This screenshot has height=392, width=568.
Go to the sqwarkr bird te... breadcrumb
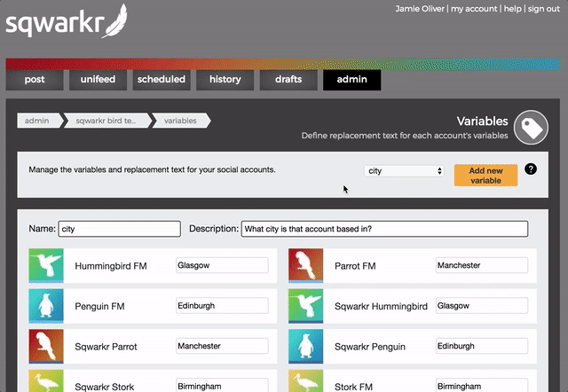point(106,121)
